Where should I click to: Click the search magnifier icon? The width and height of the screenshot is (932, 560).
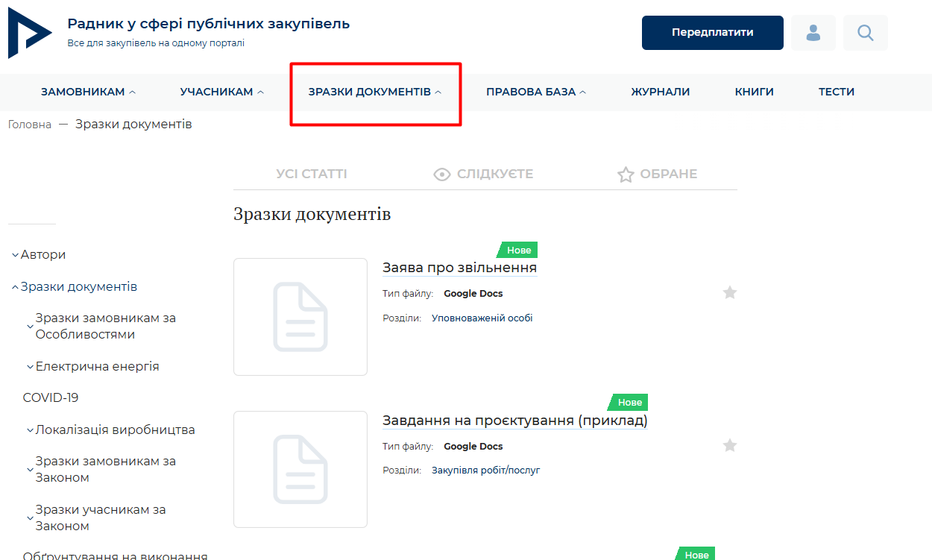[865, 33]
